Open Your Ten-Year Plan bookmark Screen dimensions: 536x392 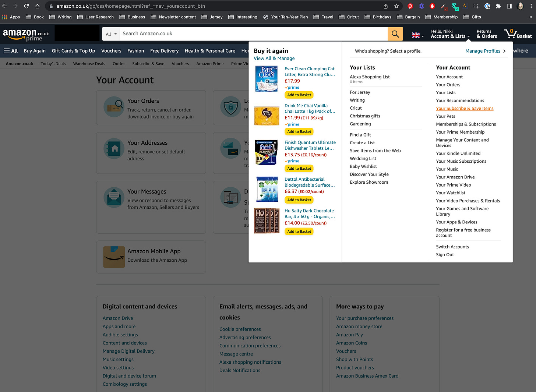(x=286, y=17)
